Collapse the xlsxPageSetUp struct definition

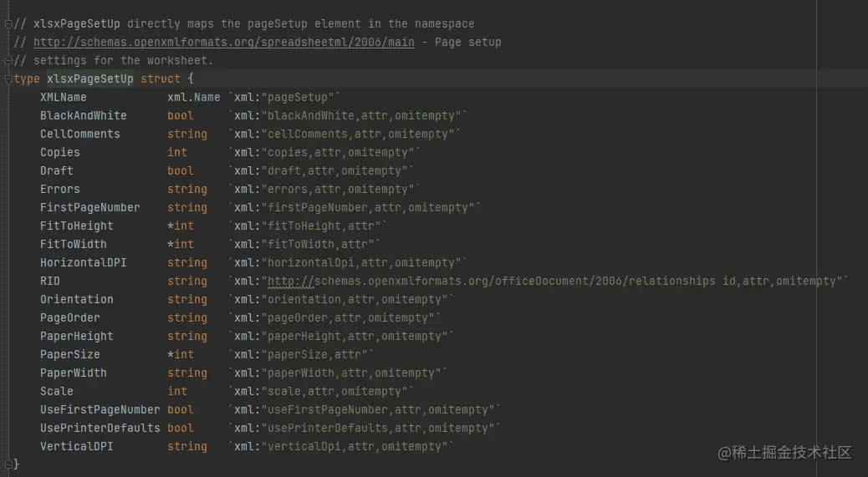8,79
